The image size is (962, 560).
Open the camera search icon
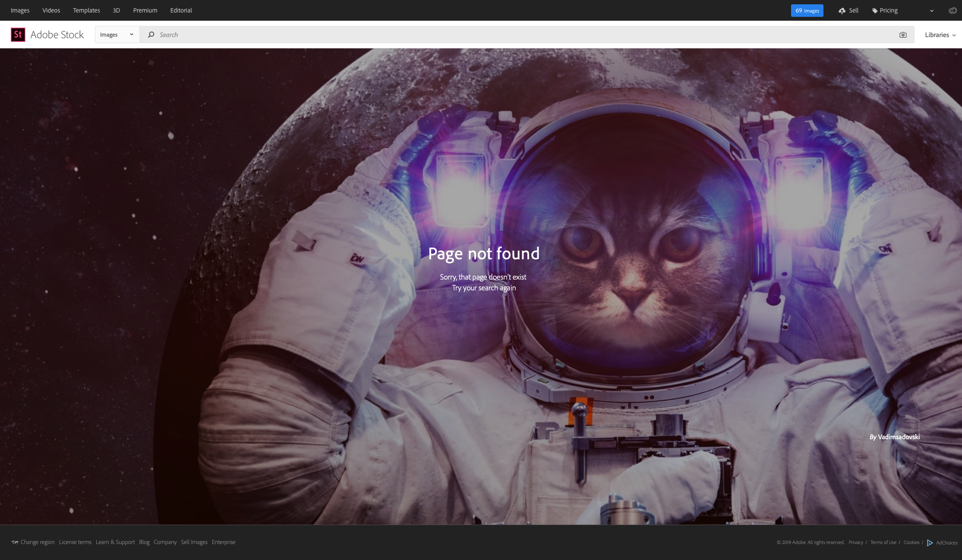[x=903, y=35]
